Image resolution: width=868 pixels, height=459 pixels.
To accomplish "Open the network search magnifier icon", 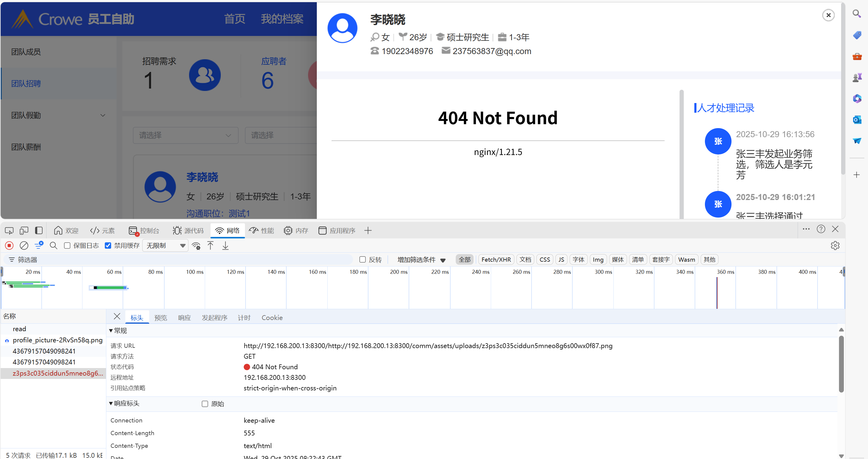I will (x=53, y=246).
